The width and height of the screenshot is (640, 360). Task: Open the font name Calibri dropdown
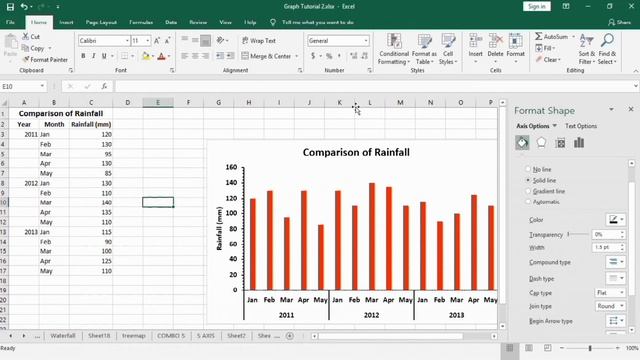(127, 40)
